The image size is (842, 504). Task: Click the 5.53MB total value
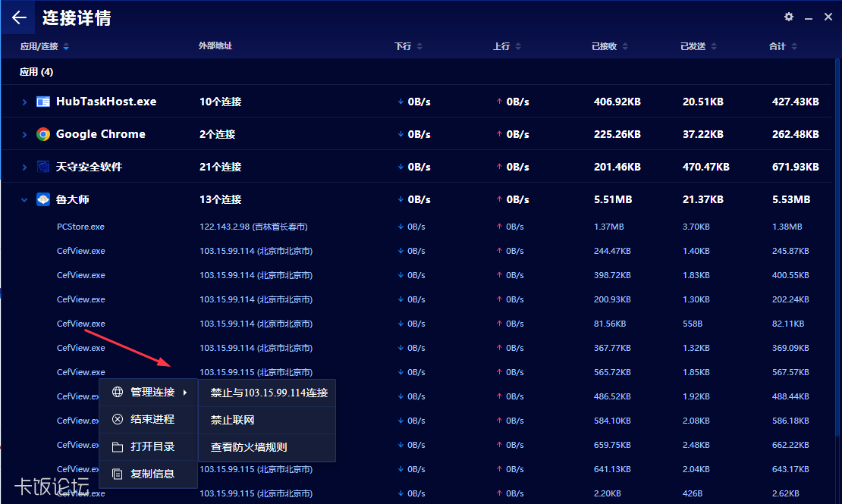pos(791,199)
